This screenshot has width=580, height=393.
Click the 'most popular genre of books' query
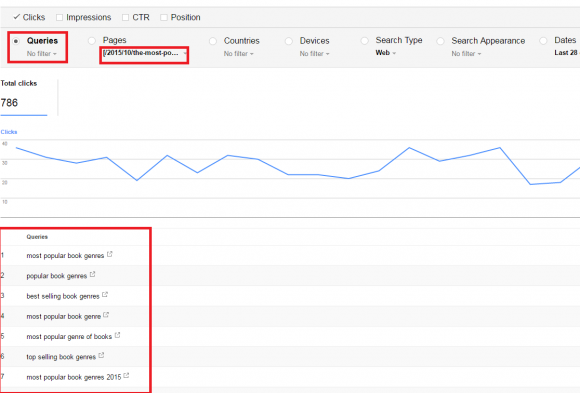(69, 337)
